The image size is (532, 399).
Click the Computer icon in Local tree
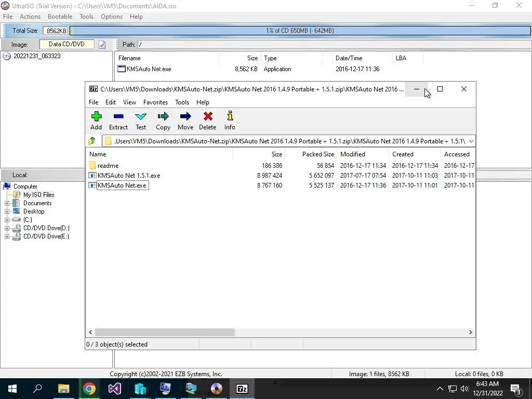[7, 187]
